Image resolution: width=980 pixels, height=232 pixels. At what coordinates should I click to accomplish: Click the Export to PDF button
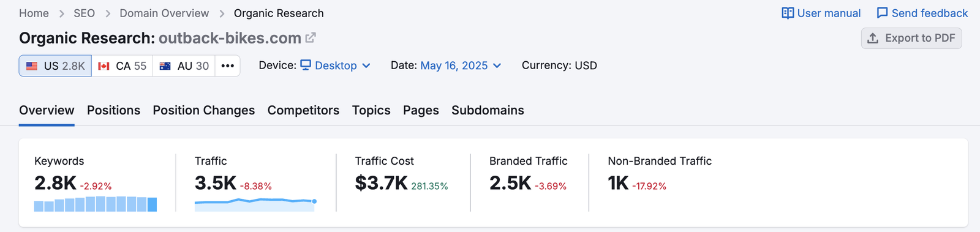click(911, 38)
